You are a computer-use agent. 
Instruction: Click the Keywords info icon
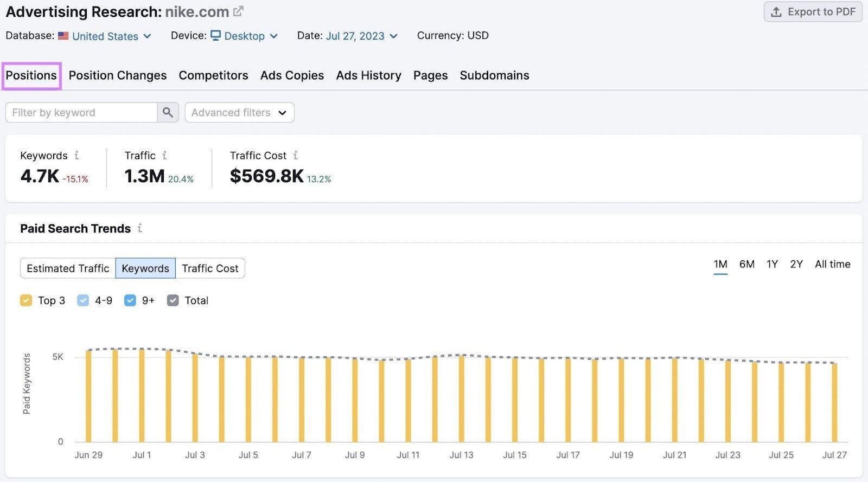point(77,156)
